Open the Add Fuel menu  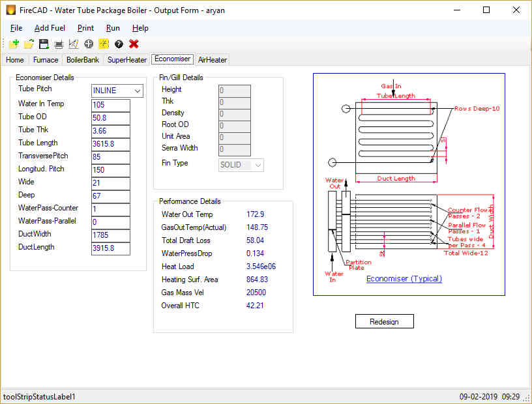click(50, 28)
